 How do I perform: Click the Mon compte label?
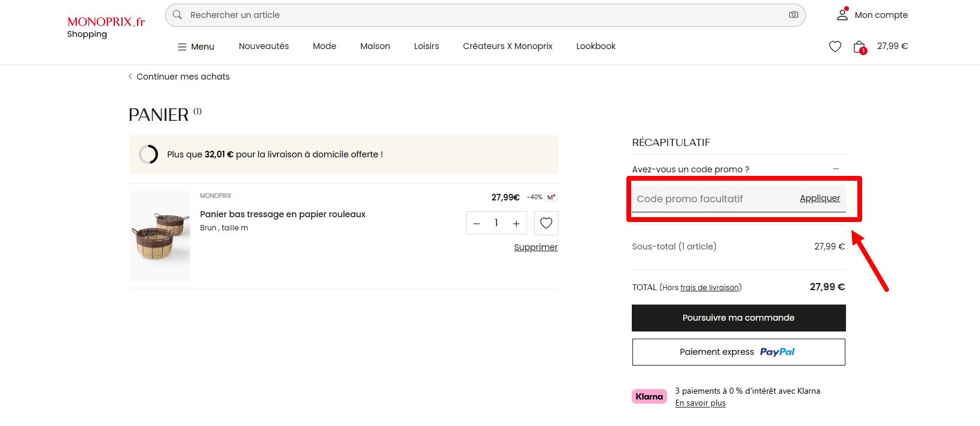(881, 15)
